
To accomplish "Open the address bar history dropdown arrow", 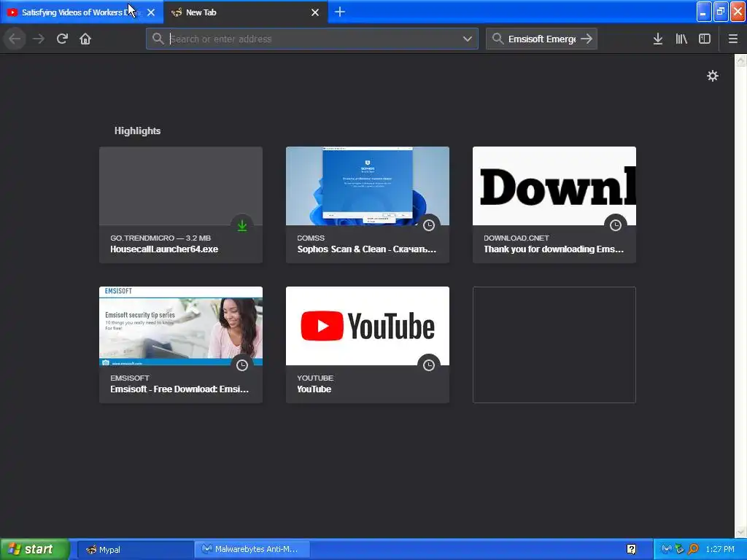I will pyautogui.click(x=468, y=39).
